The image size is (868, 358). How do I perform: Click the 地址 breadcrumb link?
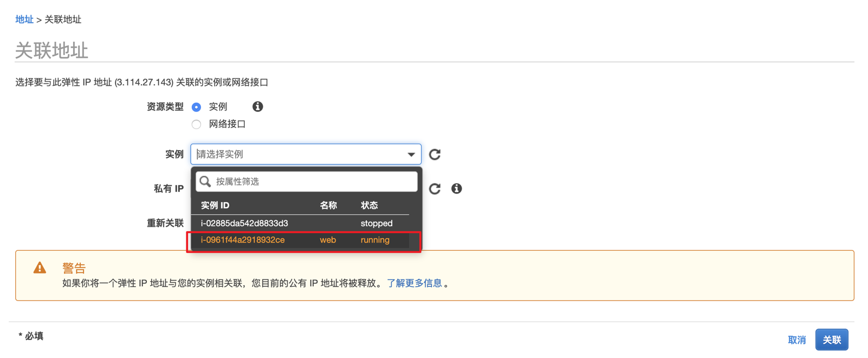24,20
